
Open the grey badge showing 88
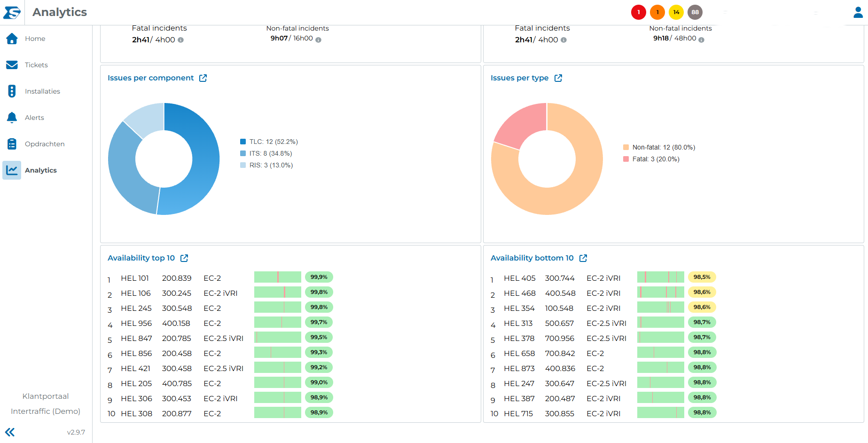pos(695,12)
